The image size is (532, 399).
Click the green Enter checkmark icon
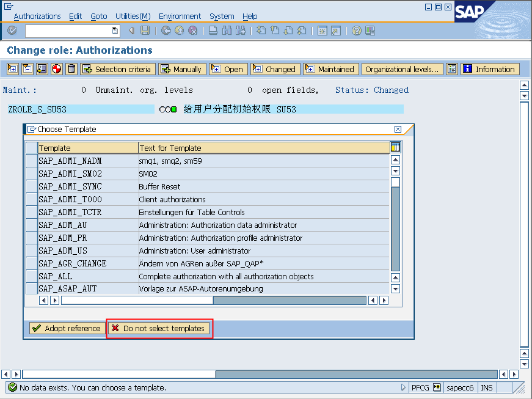(x=12, y=31)
